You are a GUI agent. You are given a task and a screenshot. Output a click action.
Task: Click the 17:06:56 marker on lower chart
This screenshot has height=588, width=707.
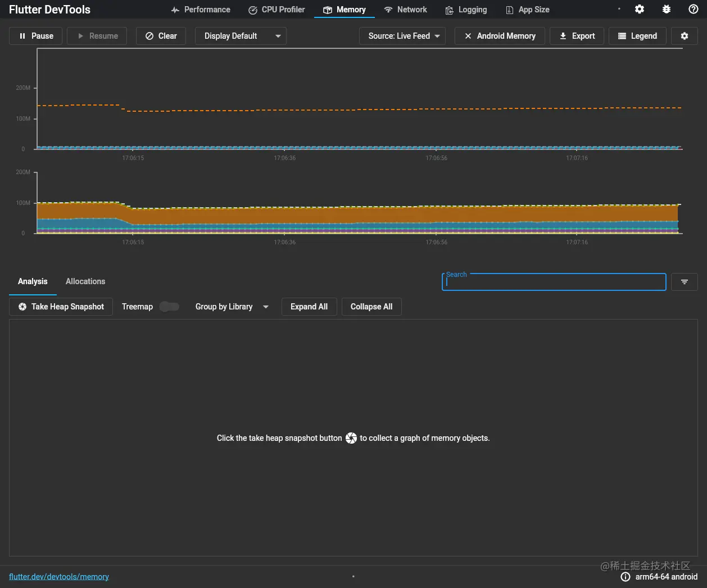point(437,243)
